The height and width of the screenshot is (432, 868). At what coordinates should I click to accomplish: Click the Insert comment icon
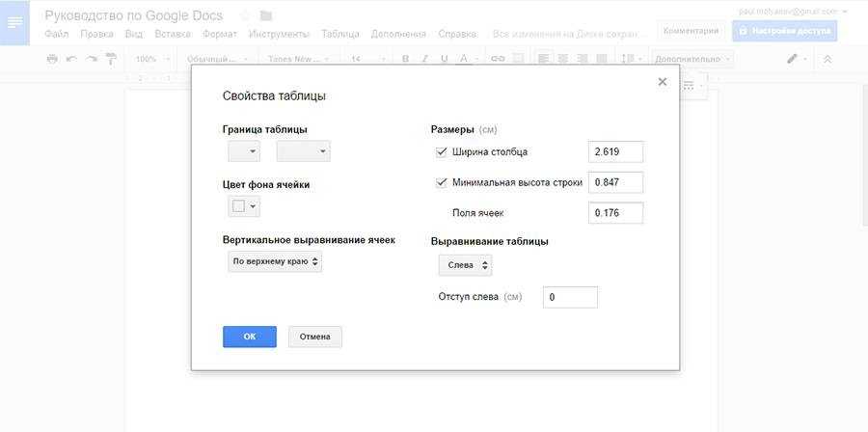point(518,59)
